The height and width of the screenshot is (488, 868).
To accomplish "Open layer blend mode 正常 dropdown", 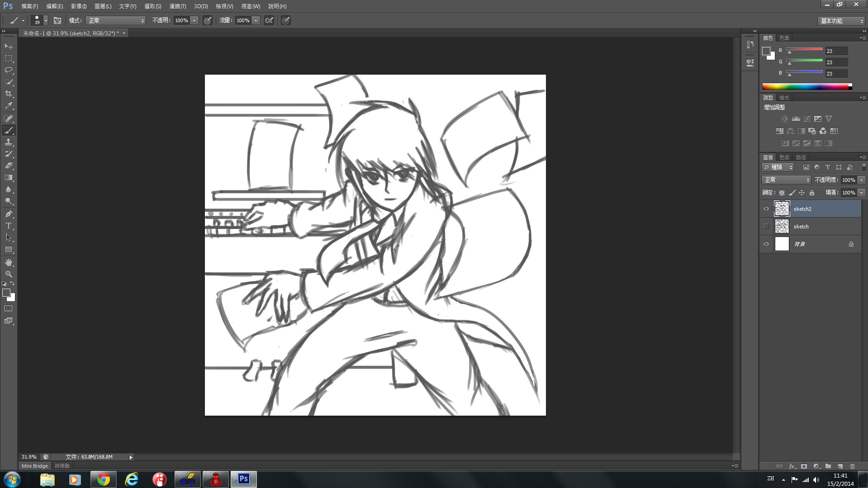I will coord(786,180).
